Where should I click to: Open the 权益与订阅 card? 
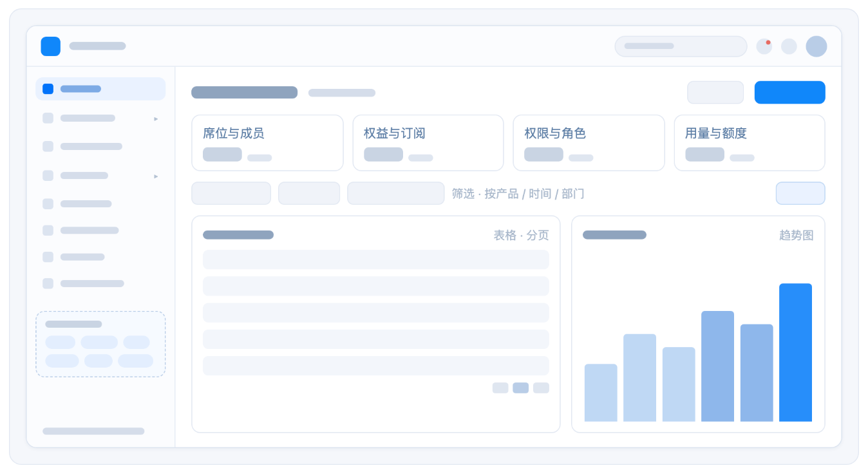(x=428, y=143)
